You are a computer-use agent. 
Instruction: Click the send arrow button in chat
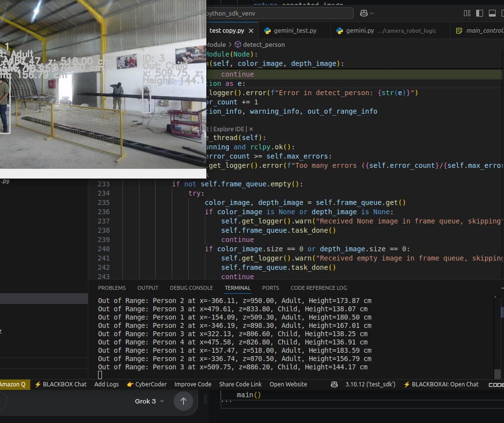click(183, 401)
